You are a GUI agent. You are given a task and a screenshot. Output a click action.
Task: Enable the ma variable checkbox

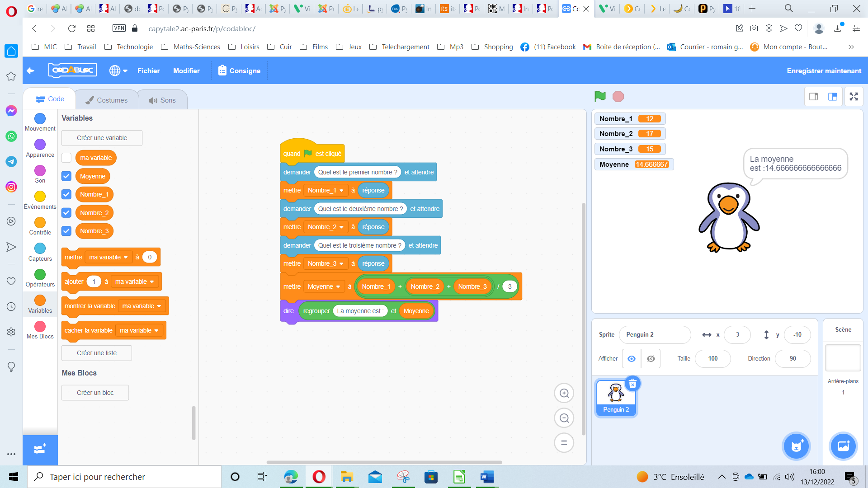point(66,158)
